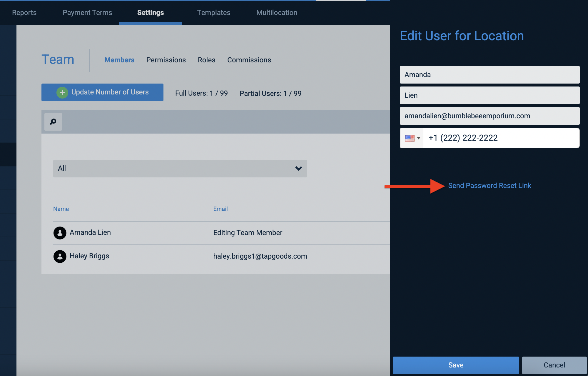
Task: Click Haley Briggs's avatar icon
Action: 60,256
